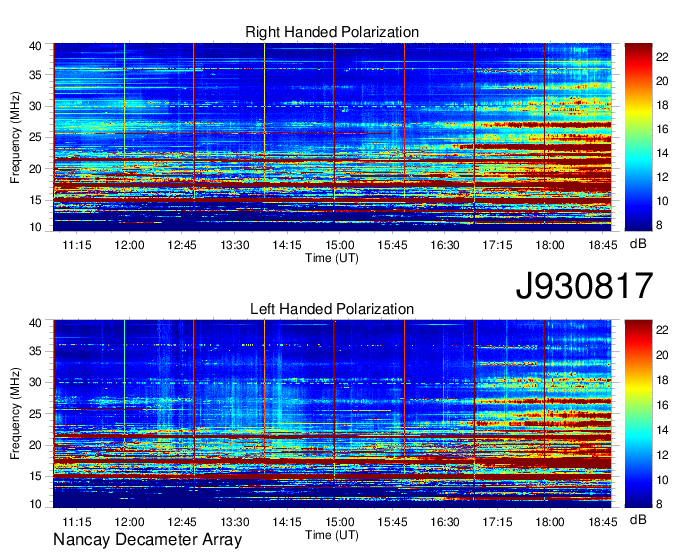Click the 22 dB value on Right Handed colorbar
This screenshot has width=680, height=552.
pos(662,57)
